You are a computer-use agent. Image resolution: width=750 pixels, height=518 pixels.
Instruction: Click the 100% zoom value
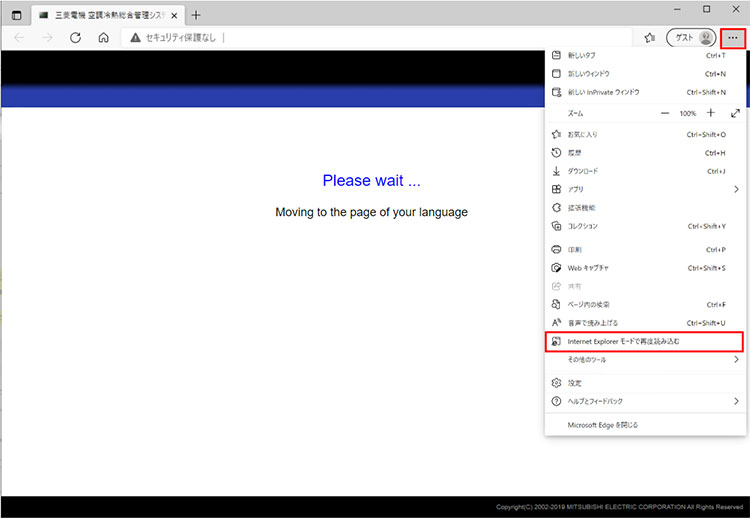pos(688,113)
